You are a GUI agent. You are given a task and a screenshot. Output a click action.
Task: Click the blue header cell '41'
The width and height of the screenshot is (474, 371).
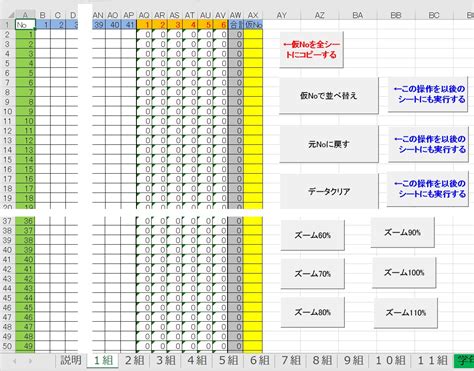(x=129, y=25)
